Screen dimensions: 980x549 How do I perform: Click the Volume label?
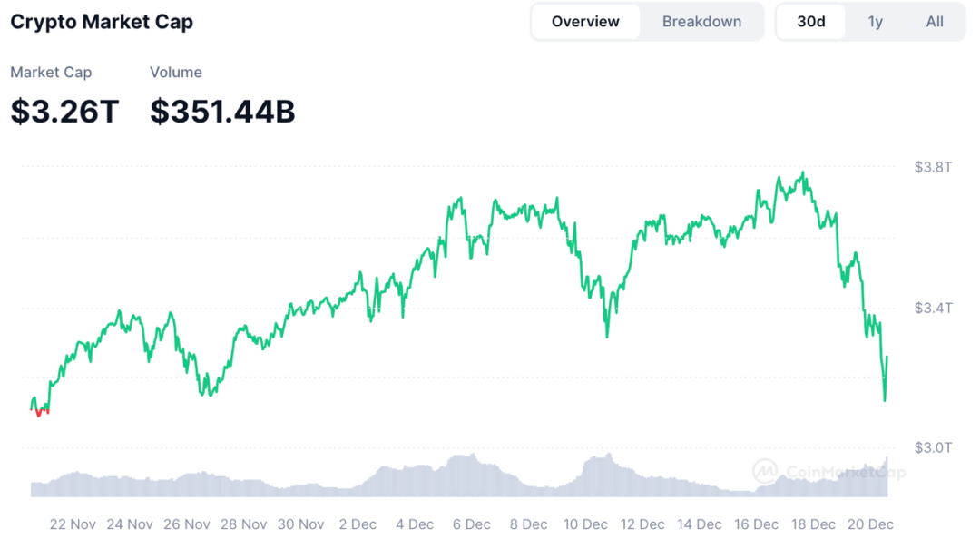176,73
